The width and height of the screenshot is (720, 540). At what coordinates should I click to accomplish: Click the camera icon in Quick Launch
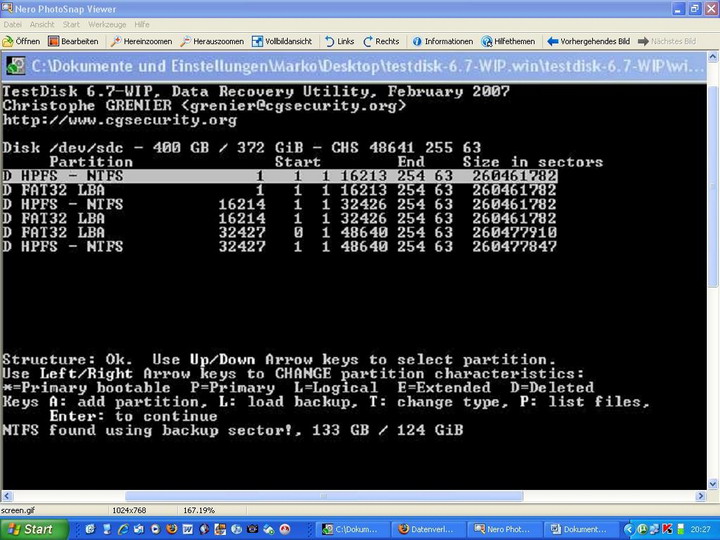[253, 529]
